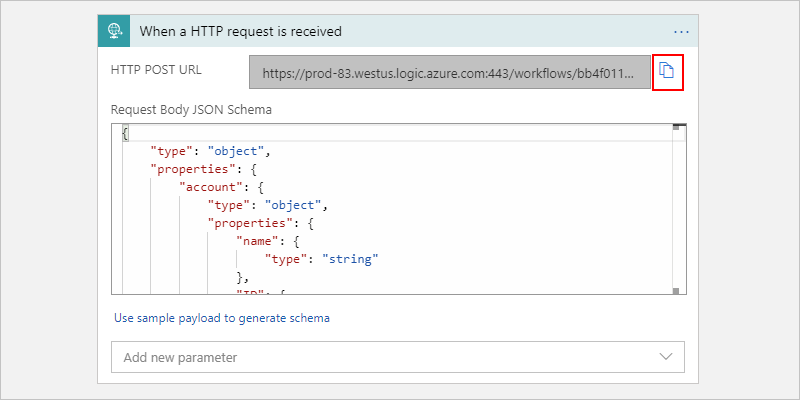Click the first "type": "object" line

pyautogui.click(x=211, y=151)
